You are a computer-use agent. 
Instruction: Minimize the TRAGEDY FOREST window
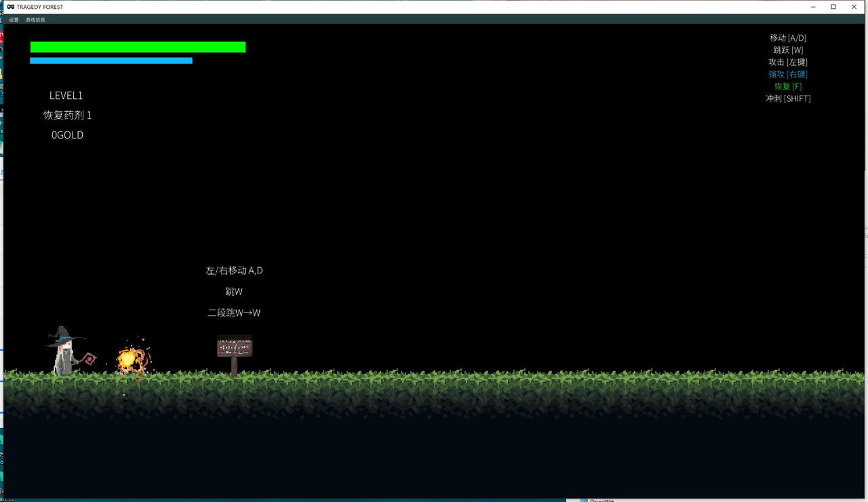(x=813, y=7)
